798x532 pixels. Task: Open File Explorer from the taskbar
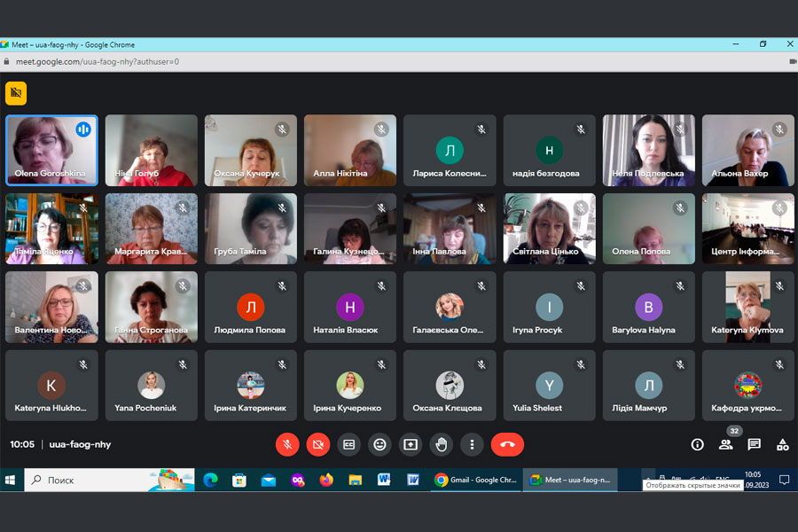(x=356, y=480)
